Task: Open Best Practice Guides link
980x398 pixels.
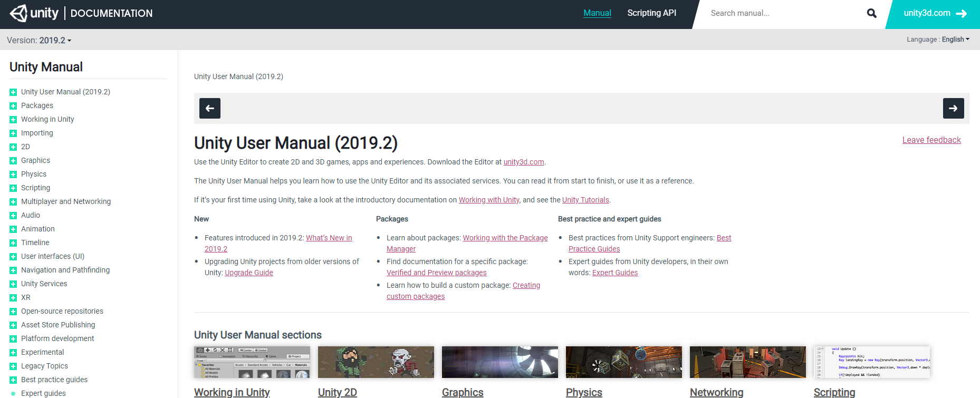Action: coord(594,249)
